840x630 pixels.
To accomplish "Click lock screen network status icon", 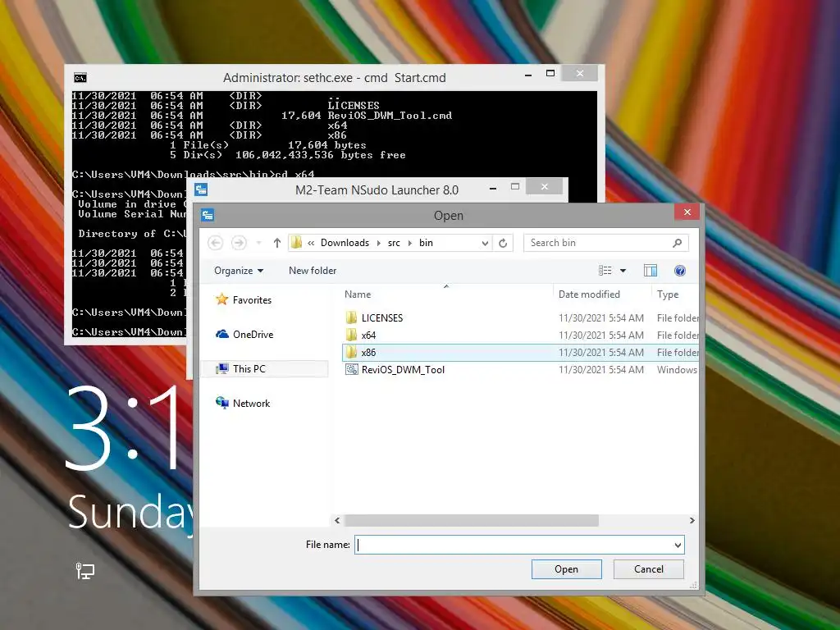I will [x=84, y=571].
